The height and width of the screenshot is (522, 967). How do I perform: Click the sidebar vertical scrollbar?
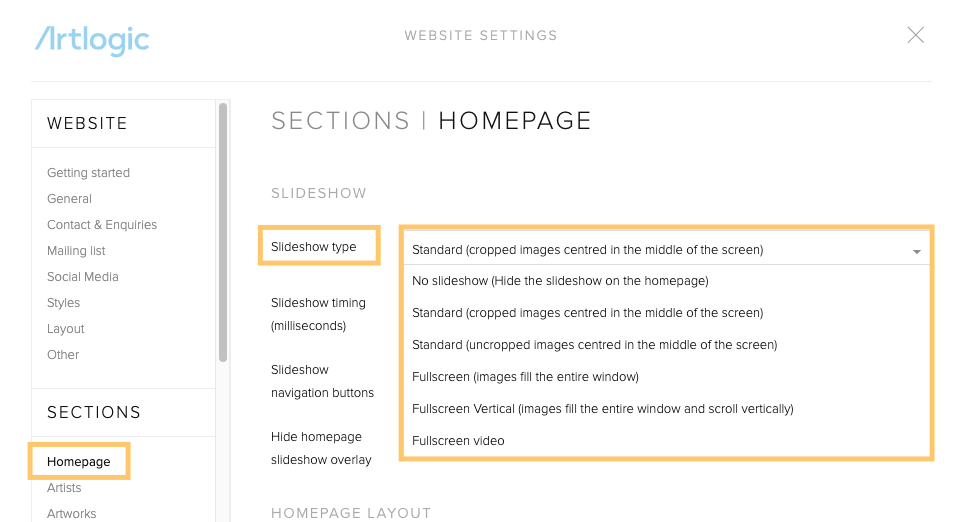[x=223, y=233]
